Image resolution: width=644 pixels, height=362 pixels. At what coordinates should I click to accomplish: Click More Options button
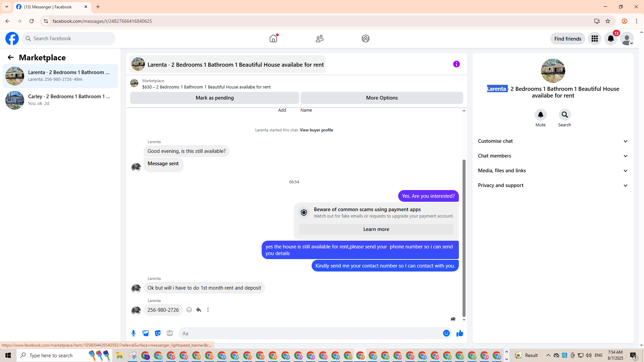coord(382,98)
